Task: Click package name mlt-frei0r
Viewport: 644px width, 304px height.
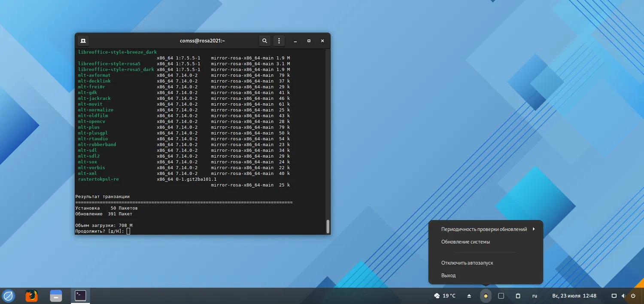Action: (x=91, y=87)
